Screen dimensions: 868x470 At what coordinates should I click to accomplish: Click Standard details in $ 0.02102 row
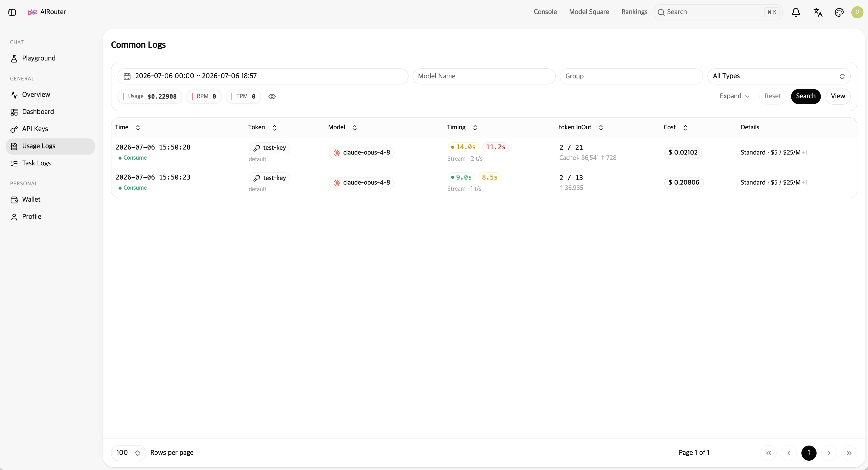click(x=774, y=153)
